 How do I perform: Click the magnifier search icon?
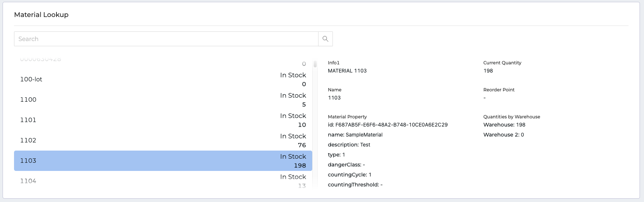[325, 39]
